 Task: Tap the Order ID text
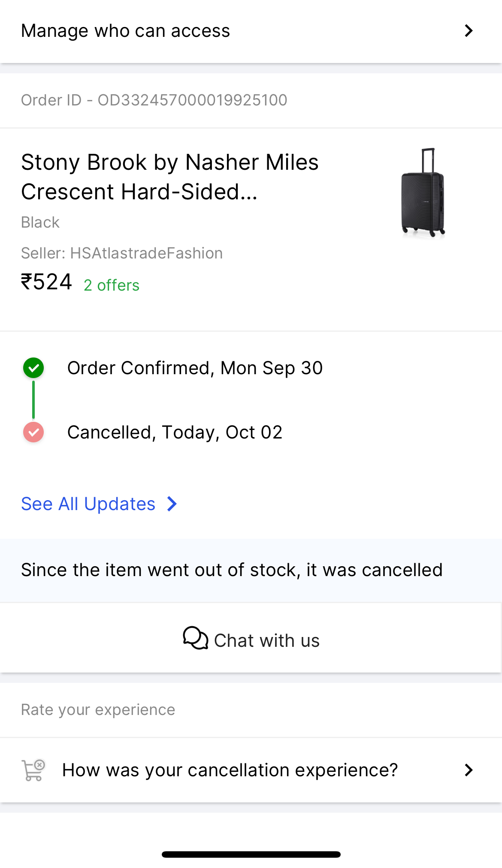click(x=154, y=100)
